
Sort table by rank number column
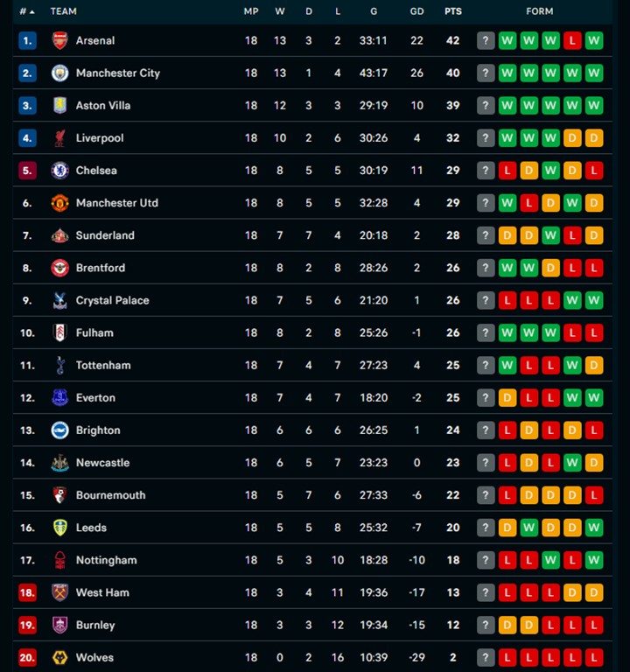point(27,11)
